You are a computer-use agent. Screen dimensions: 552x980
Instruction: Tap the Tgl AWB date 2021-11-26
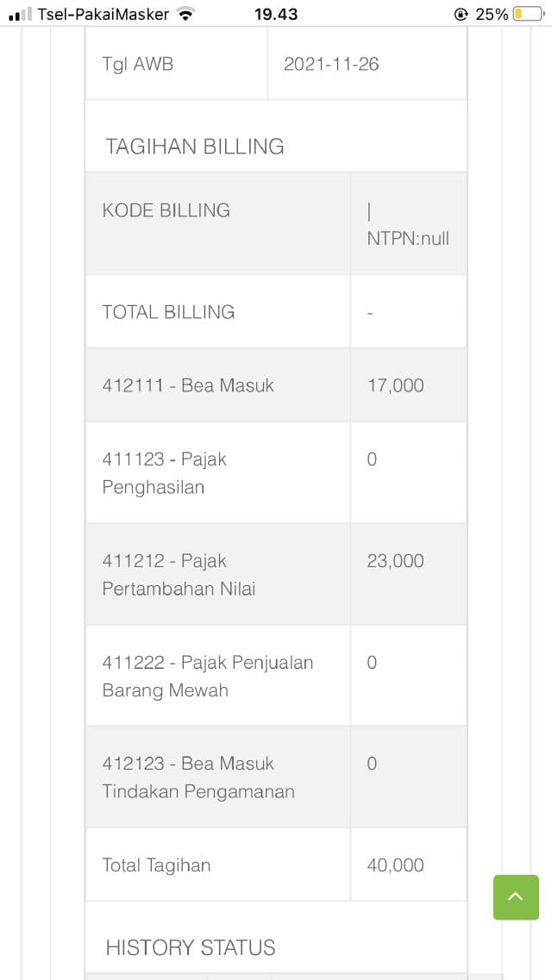click(331, 64)
